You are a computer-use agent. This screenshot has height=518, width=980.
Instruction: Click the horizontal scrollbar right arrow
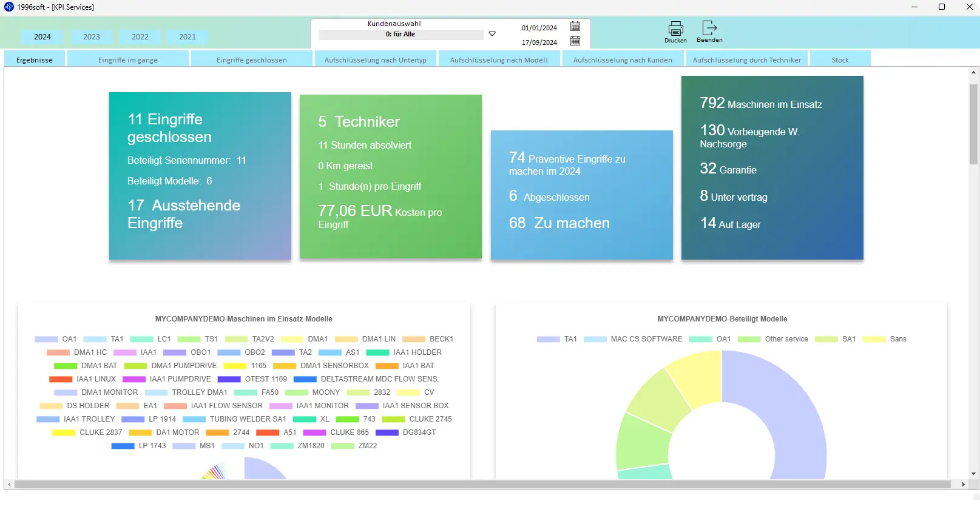pyautogui.click(x=963, y=485)
